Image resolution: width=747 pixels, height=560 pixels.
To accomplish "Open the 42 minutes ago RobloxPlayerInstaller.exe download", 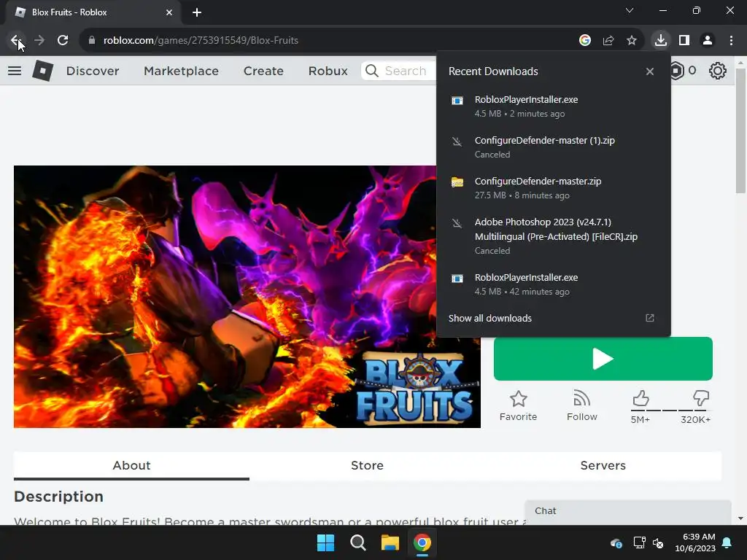I will point(554,284).
